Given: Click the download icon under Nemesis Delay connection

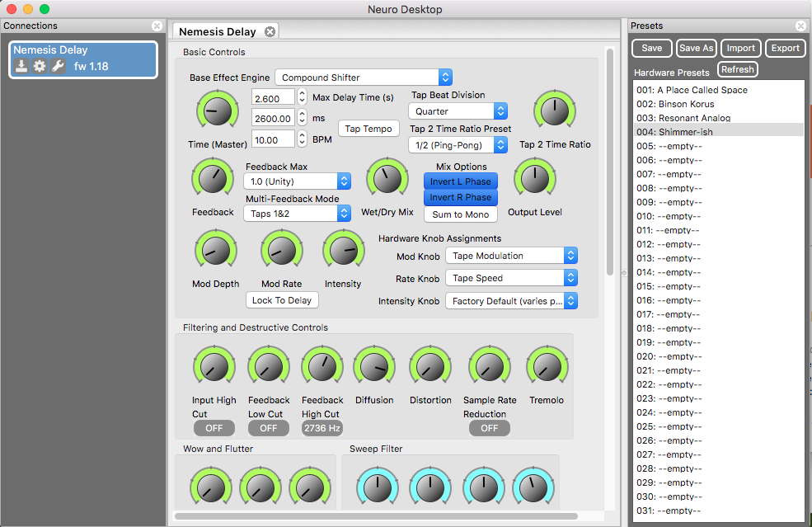Looking at the screenshot, I should 21,66.
